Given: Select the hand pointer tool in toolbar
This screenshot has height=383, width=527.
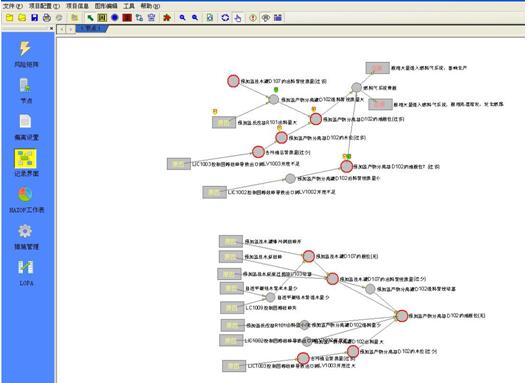Looking at the screenshot, I should coord(238,18).
